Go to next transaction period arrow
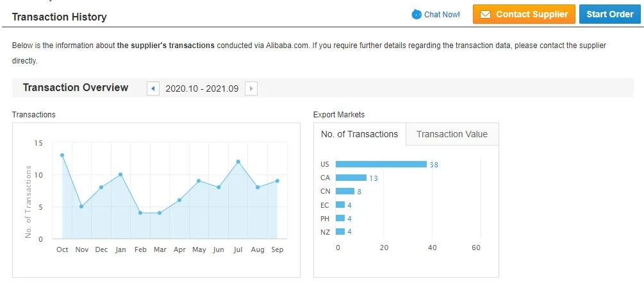 (251, 88)
